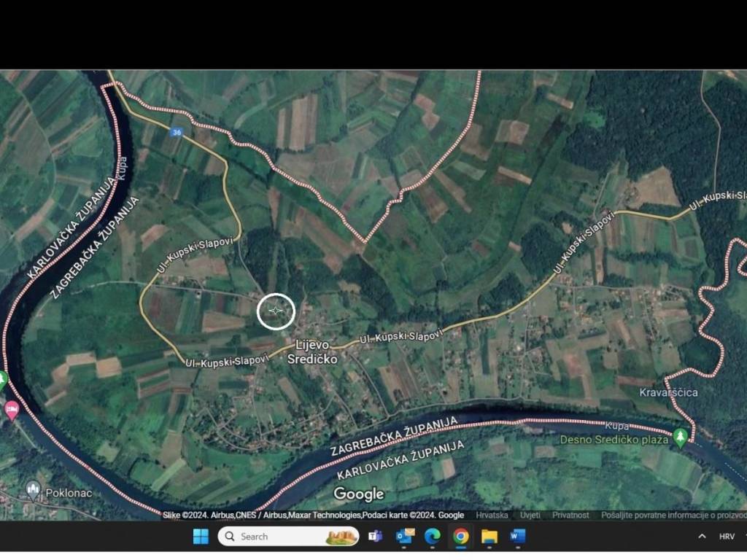747x560 pixels.
Task: Click the Desno Sredičko plaža green park marker
Action: click(x=680, y=437)
